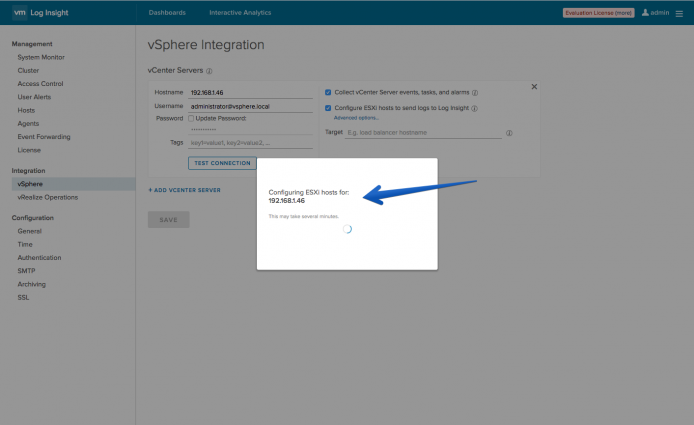Select vSphere integration item

(73, 184)
